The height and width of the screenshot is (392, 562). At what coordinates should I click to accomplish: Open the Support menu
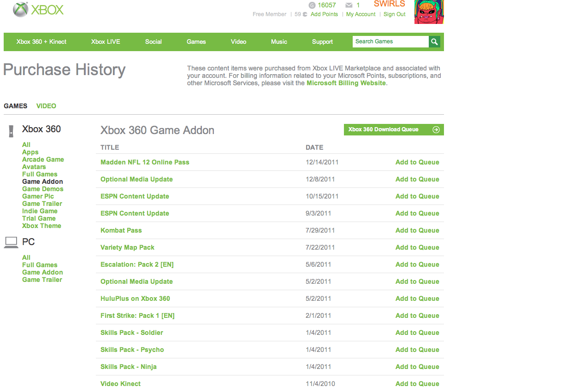click(x=322, y=41)
